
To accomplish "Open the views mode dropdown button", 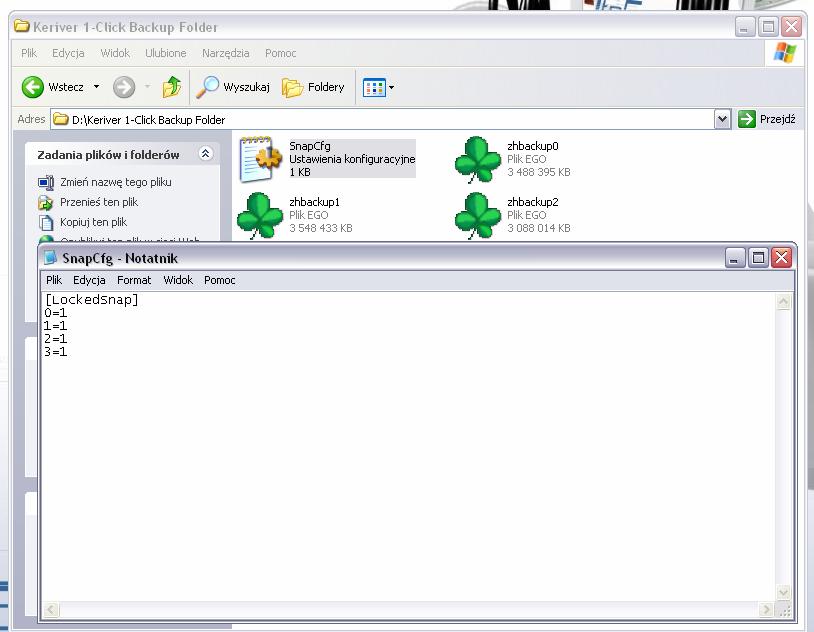I will coord(378,87).
